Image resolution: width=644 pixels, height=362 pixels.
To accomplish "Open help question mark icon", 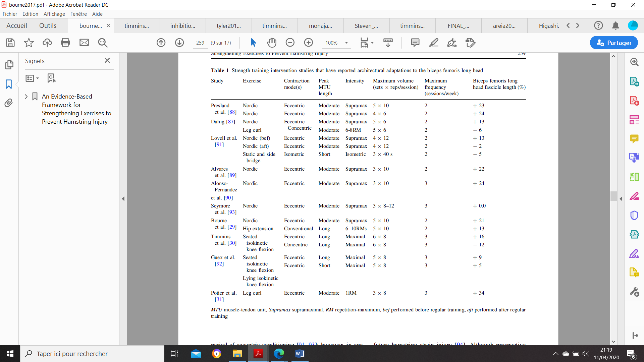I will pos(598,25).
